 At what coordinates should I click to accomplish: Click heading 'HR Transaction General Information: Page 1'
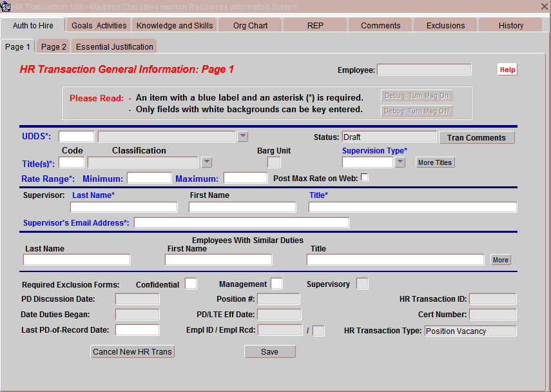pos(127,69)
